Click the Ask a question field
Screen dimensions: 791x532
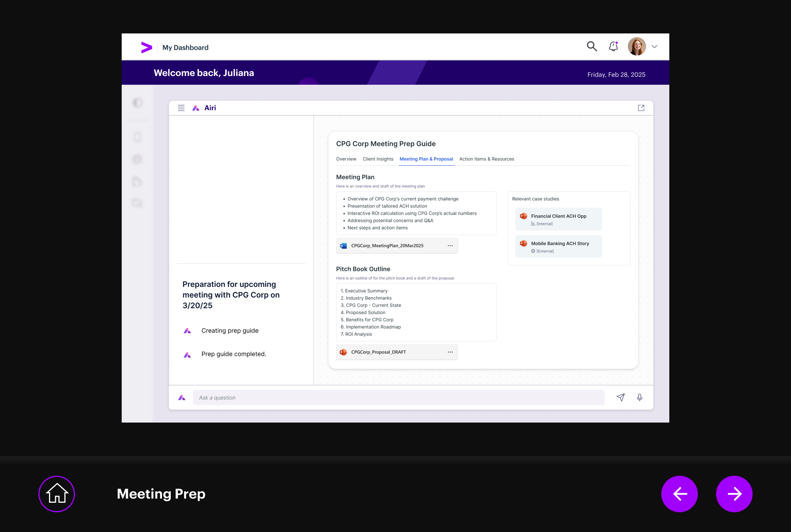[398, 397]
